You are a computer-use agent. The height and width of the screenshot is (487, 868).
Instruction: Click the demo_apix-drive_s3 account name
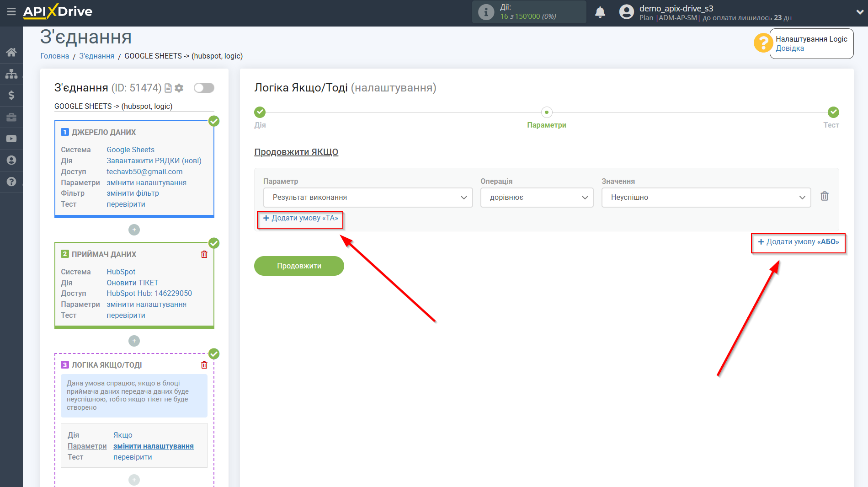[x=676, y=8]
